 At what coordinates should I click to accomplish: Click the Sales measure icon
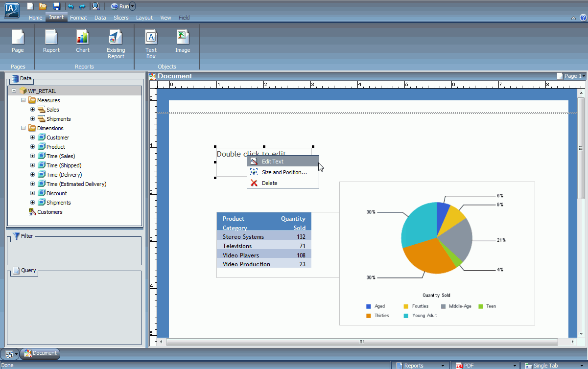42,110
